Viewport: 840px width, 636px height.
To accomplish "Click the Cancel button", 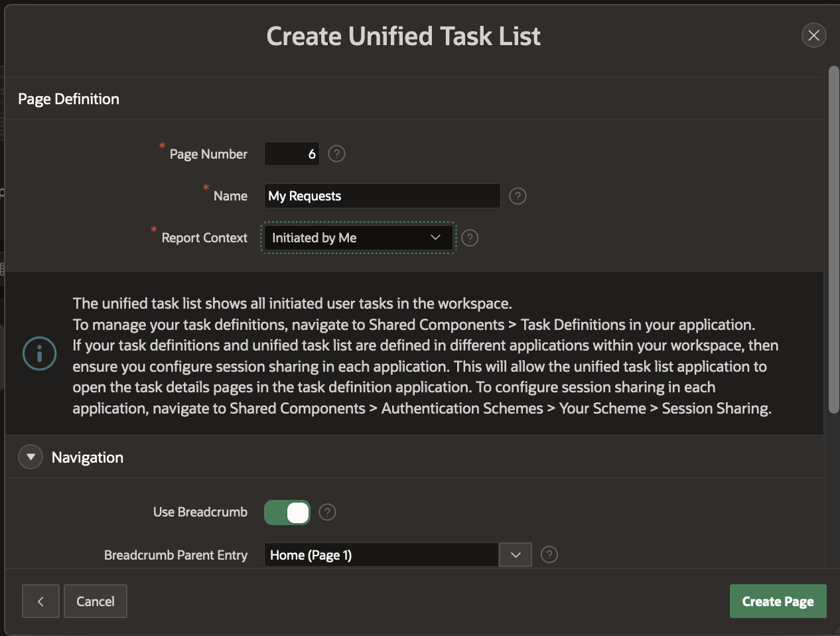I will [95, 601].
